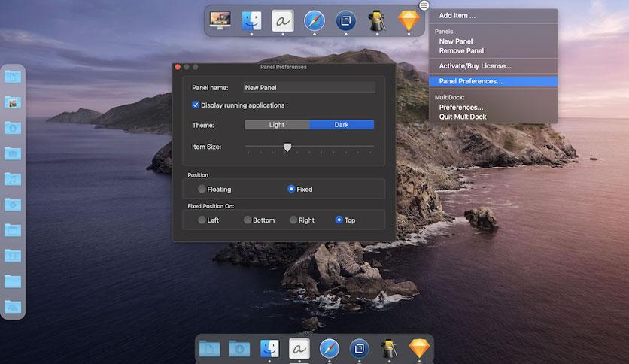Switch theme to Light
The height and width of the screenshot is (364, 629).
tap(277, 125)
